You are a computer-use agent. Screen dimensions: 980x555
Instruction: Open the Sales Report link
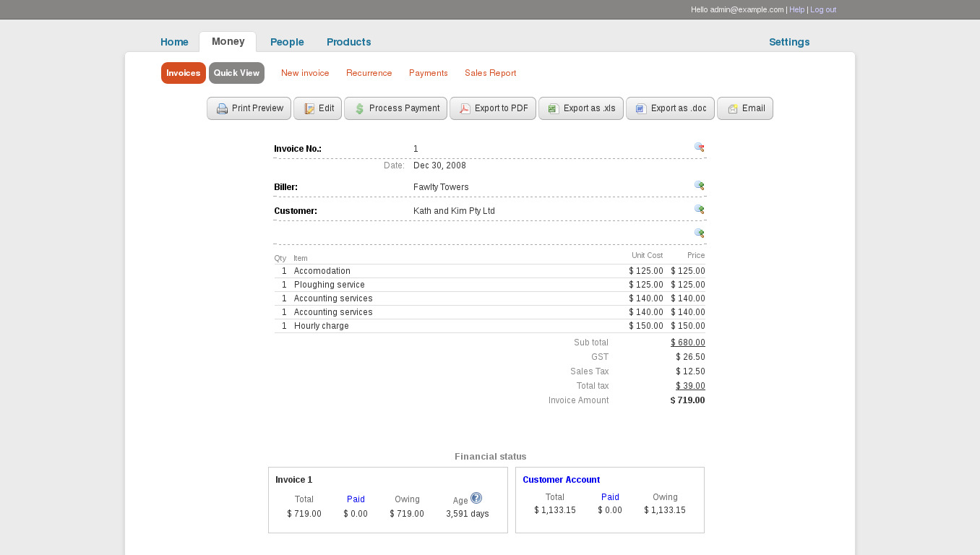tap(490, 73)
